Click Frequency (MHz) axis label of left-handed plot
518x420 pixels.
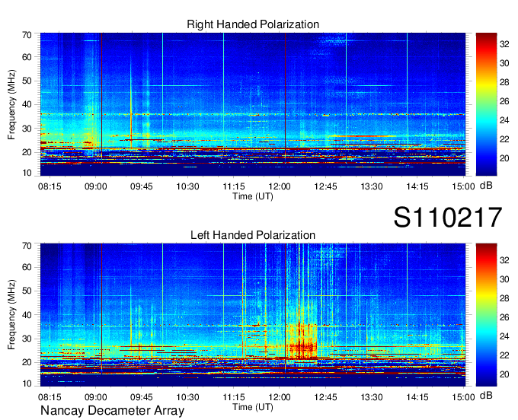pos(11,315)
